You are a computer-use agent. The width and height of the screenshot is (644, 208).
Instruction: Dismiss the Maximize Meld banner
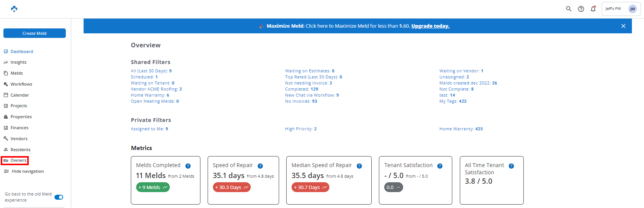click(623, 26)
